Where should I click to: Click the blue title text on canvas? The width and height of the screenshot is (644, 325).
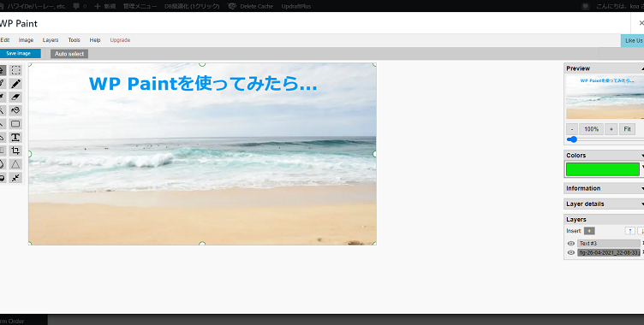(203, 84)
